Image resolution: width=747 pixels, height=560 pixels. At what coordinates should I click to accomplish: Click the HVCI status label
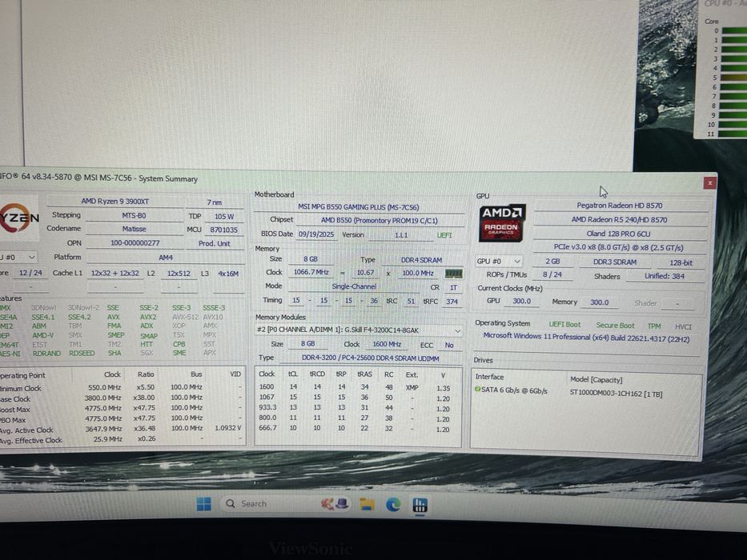click(683, 326)
